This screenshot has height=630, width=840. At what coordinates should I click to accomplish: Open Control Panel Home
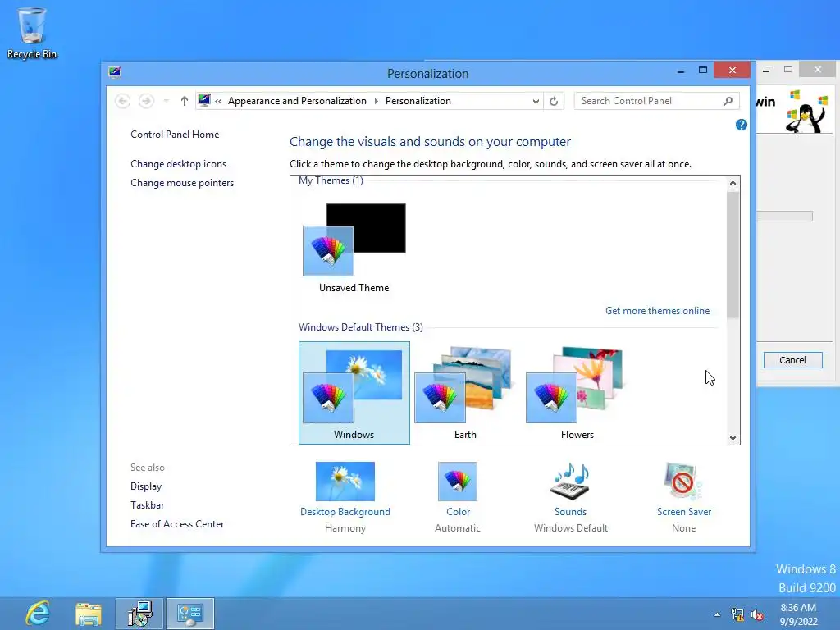175,135
